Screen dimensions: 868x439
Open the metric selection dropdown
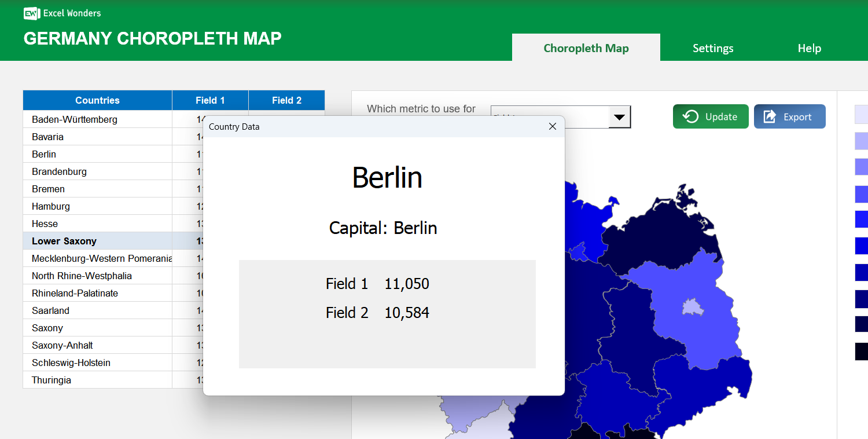click(619, 116)
